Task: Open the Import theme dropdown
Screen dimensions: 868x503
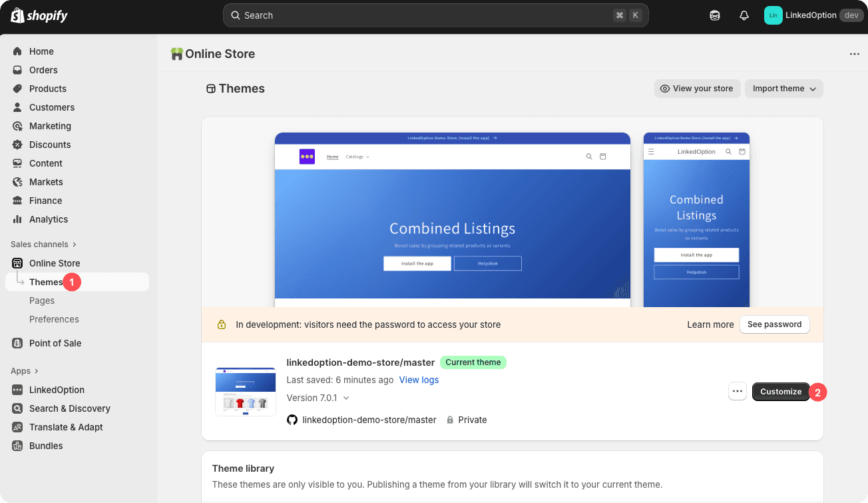Action: point(784,89)
